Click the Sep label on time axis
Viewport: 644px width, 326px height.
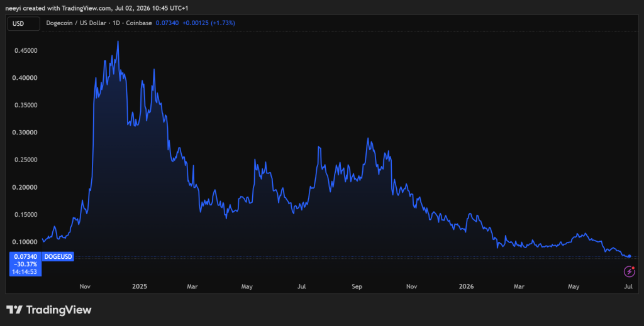357,286
